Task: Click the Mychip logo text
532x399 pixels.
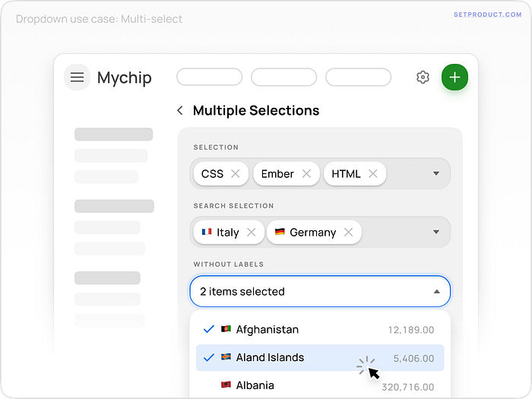Action: coord(124,78)
